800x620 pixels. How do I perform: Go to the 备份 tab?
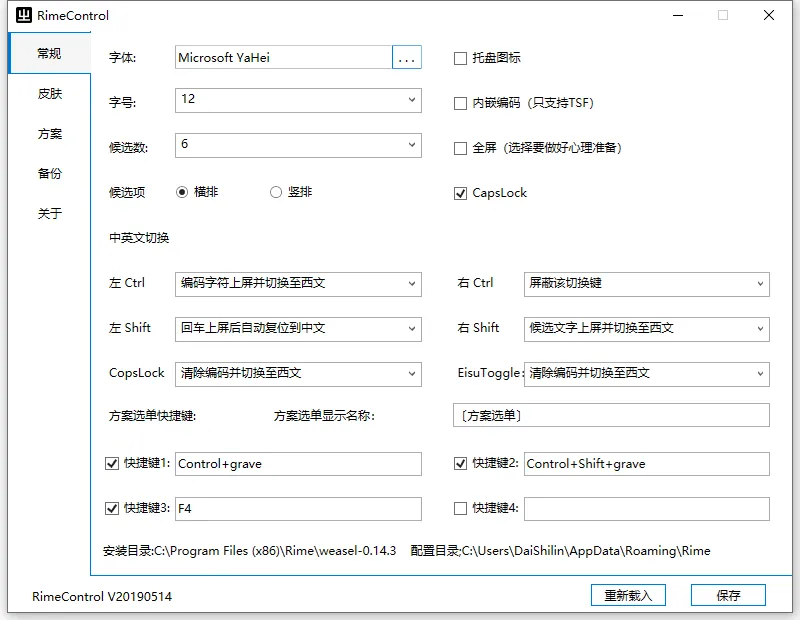50,174
